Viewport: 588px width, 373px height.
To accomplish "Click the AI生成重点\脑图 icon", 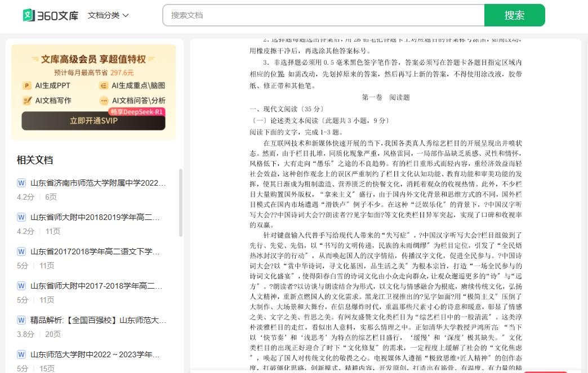I will tap(103, 86).
